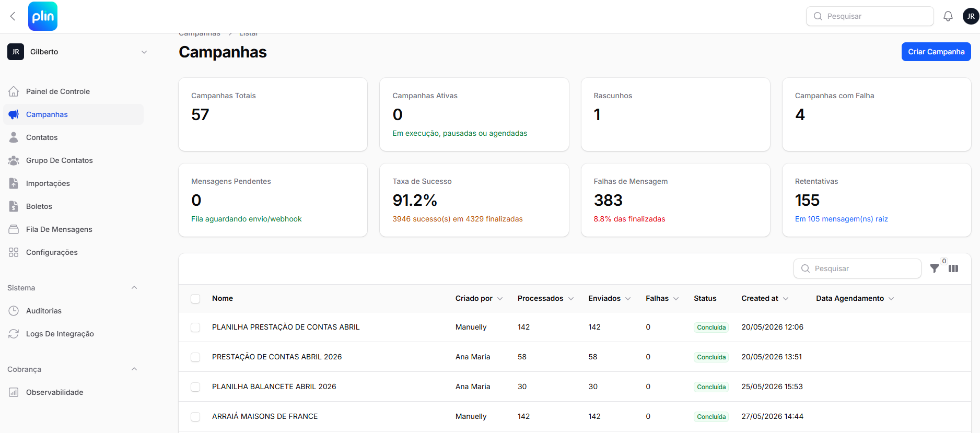Click the Grupo De Contatos people icon
This screenshot has height=433, width=980.
(x=14, y=160)
